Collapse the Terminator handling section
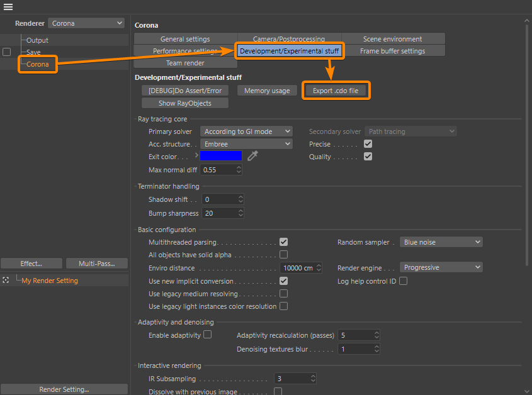Viewport: 532px width, 395px height. click(x=168, y=186)
